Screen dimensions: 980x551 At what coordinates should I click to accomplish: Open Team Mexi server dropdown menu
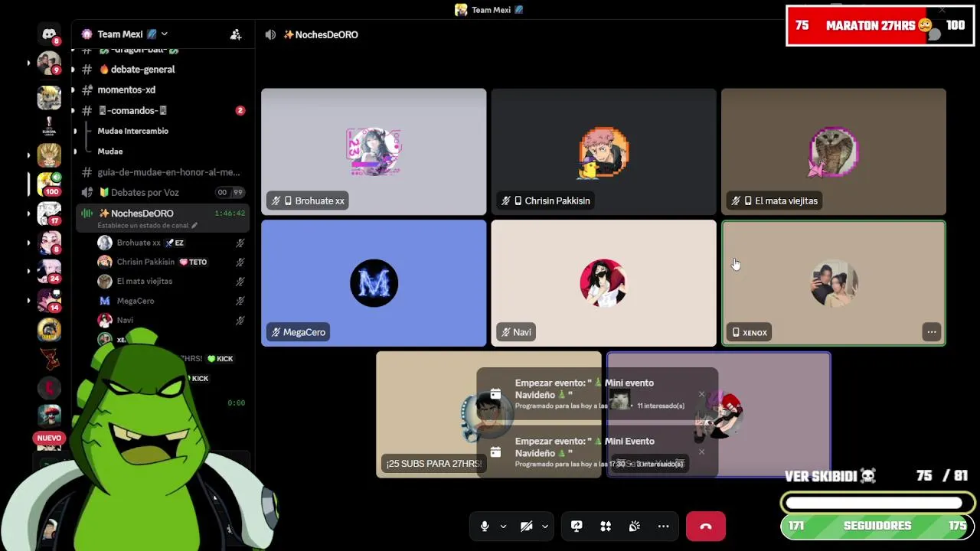pyautogui.click(x=164, y=34)
